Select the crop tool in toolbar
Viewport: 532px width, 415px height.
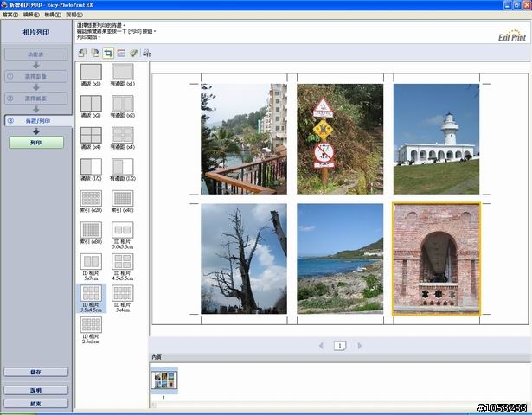click(x=108, y=53)
